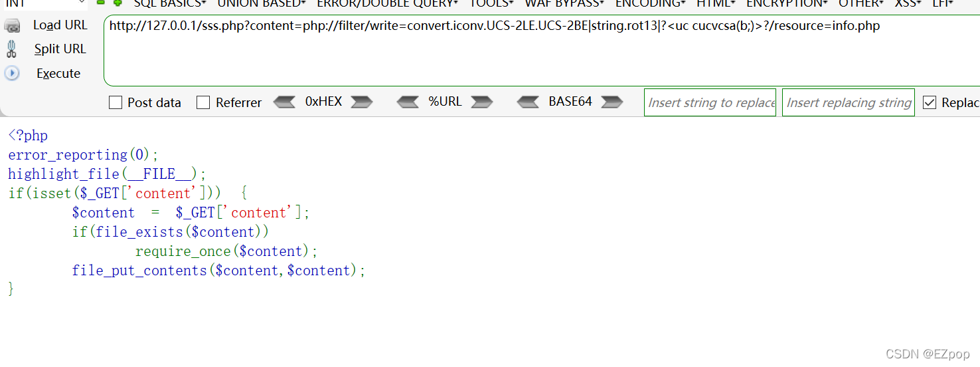Open the WAF BYPASS dropdown menu
Viewport: 980px width, 367px height.
564,3
